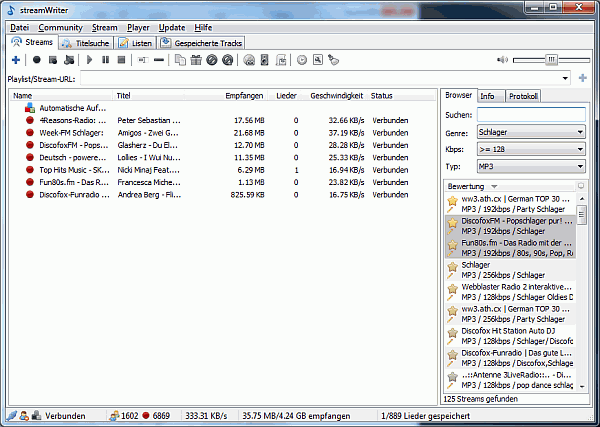Click the red record dot of Top Hits Music
This screenshot has height=427, width=600.
[x=30, y=170]
